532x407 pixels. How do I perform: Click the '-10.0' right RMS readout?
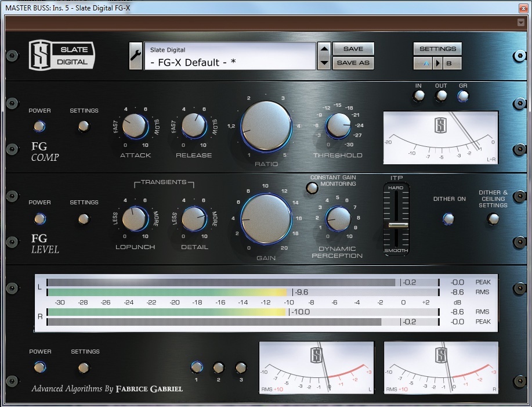click(x=301, y=312)
